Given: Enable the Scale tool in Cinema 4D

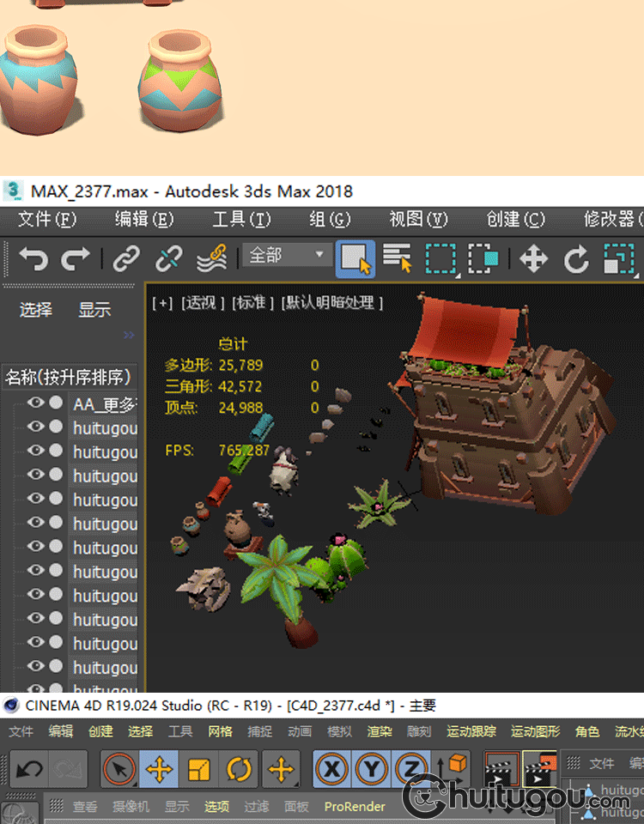Looking at the screenshot, I should (x=199, y=769).
